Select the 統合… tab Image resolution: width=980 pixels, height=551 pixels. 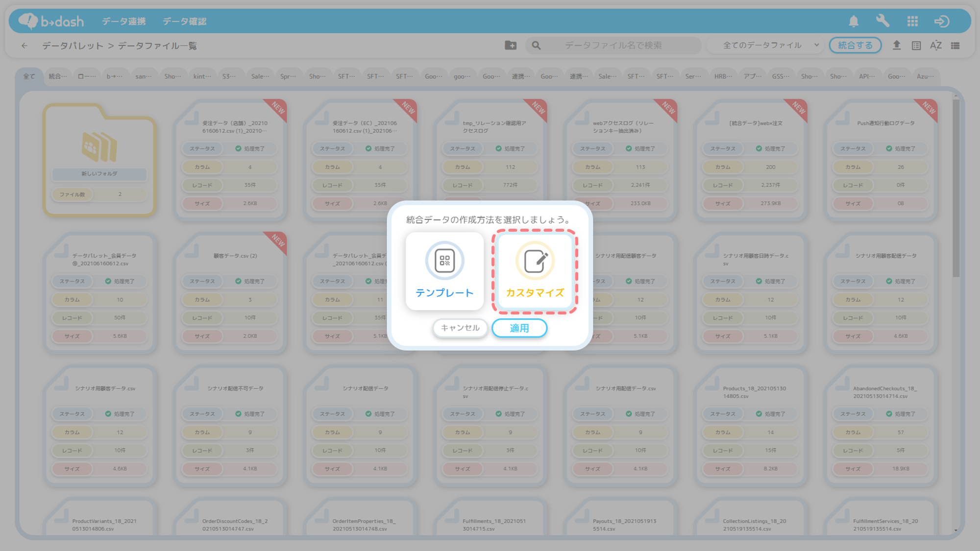coord(58,76)
